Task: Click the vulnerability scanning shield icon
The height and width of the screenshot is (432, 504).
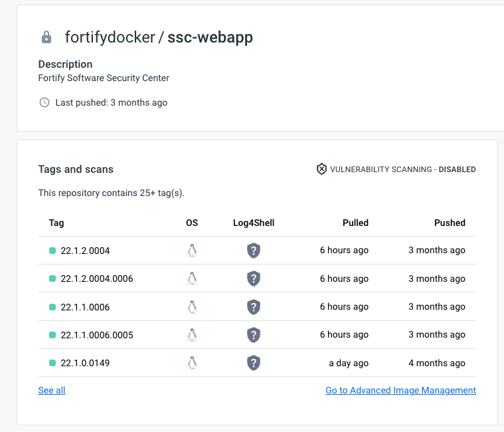Action: (321, 169)
